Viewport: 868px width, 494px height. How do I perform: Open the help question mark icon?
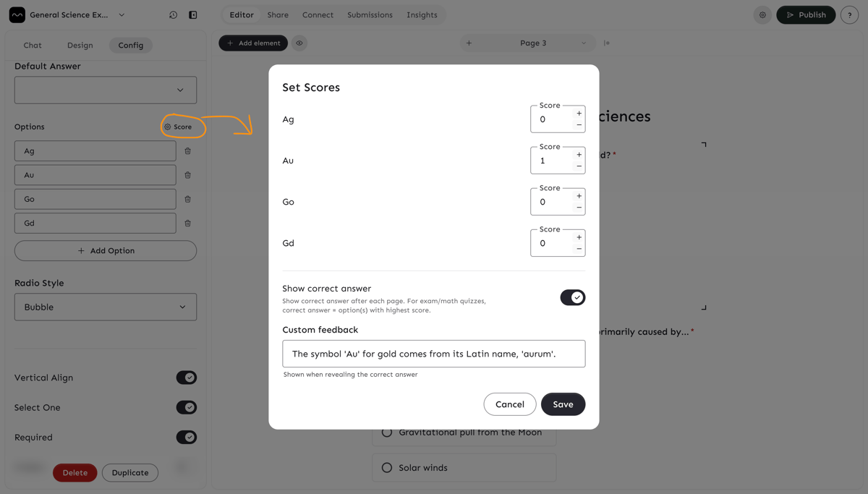[849, 14]
